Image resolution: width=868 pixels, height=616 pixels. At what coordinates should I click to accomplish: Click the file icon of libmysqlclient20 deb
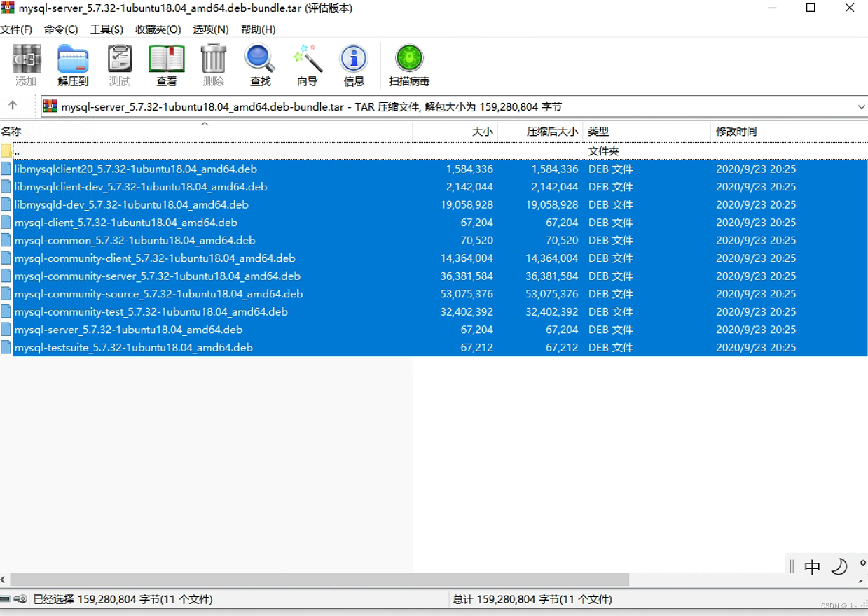(6, 169)
